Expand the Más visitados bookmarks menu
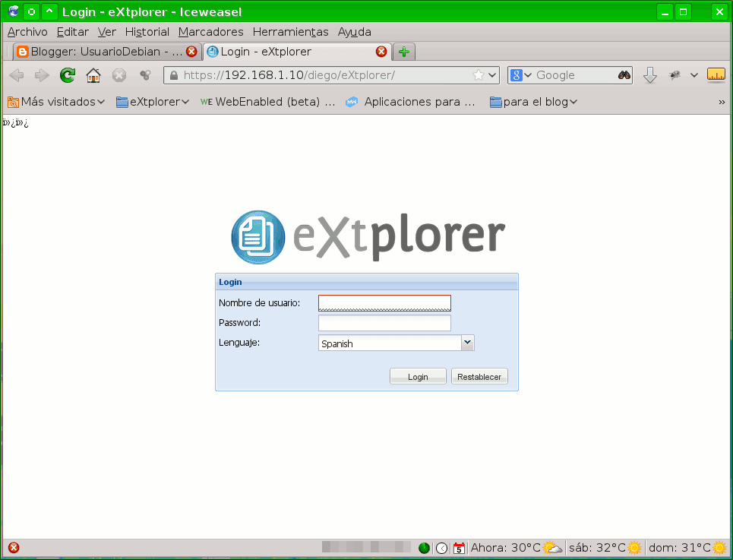The height and width of the screenshot is (560, 733). click(x=55, y=101)
